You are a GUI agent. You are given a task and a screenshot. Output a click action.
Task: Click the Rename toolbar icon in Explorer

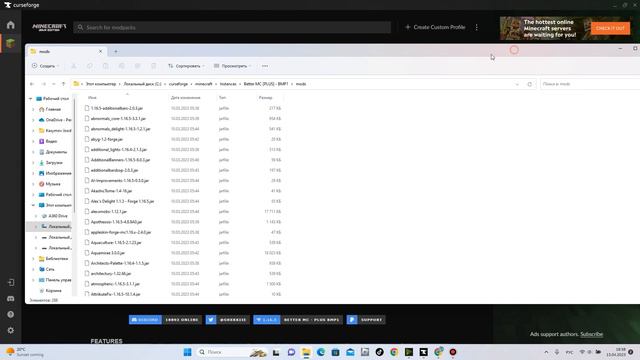click(x=122, y=66)
